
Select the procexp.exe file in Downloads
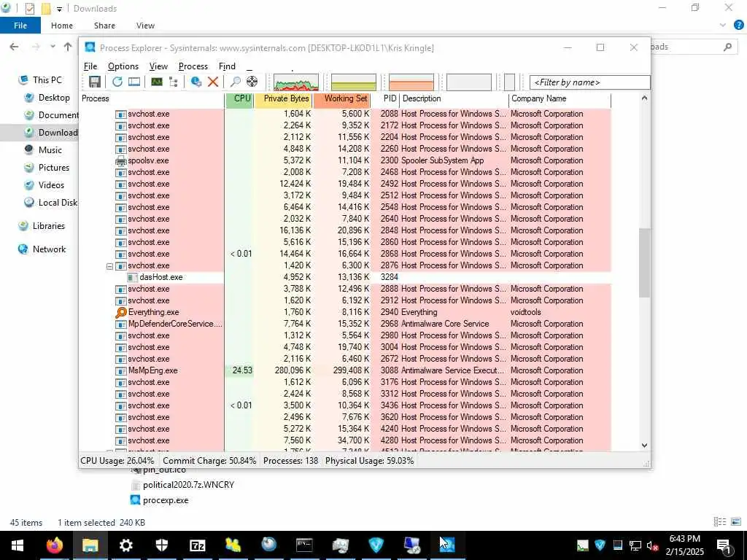pyautogui.click(x=166, y=500)
